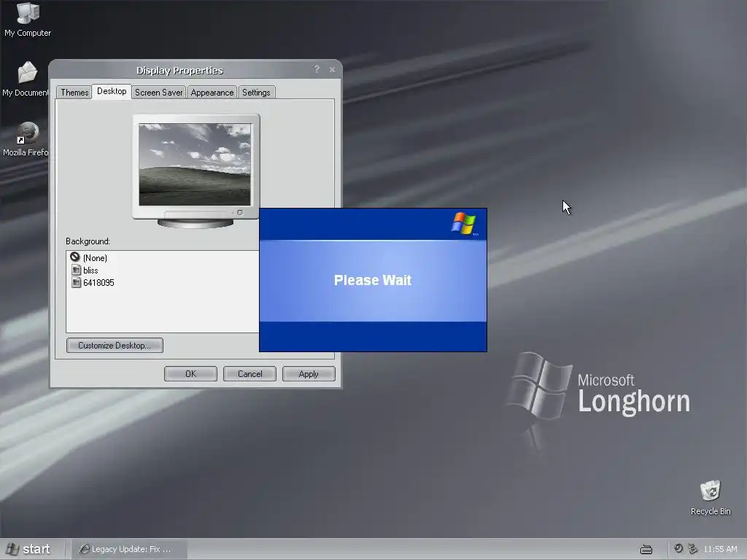The height and width of the screenshot is (560, 747).
Task: Open the start menu button
Action: 28,549
